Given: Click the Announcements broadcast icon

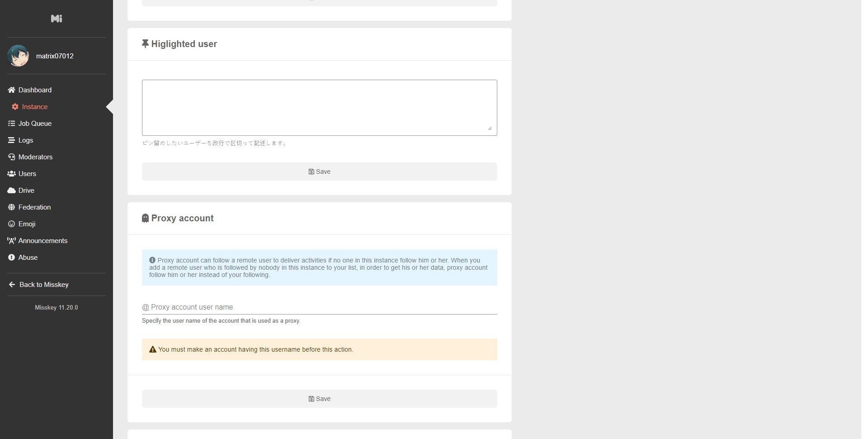Looking at the screenshot, I should 12,241.
